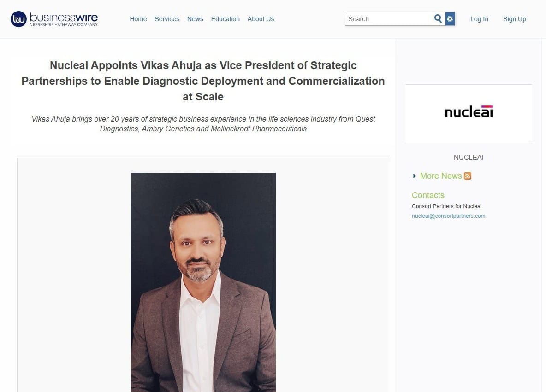Email nucleai@consortpartners.com contact link
This screenshot has width=546, height=392.
(449, 216)
